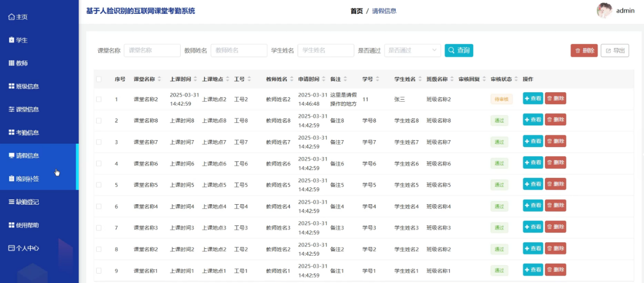The height and width of the screenshot is (283, 644).
Task: Click the 查询 search button
Action: 459,51
